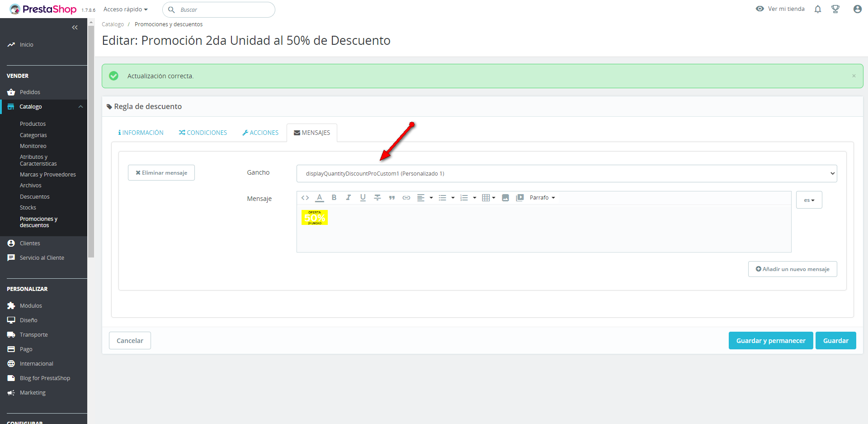Image resolution: width=868 pixels, height=424 pixels.
Task: Insert numbered list in message
Action: pos(464,198)
